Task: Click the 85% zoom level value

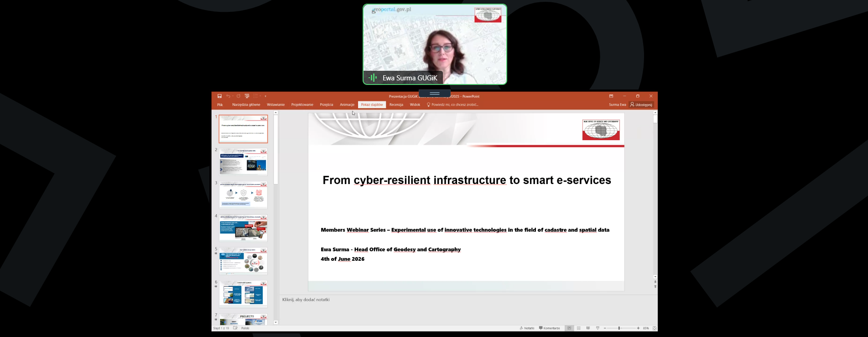Action: point(646,328)
